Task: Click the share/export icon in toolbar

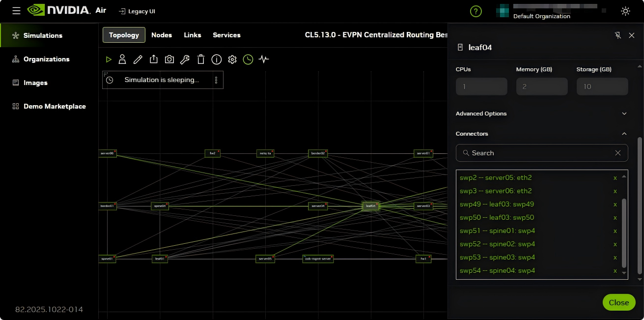Action: [x=154, y=59]
